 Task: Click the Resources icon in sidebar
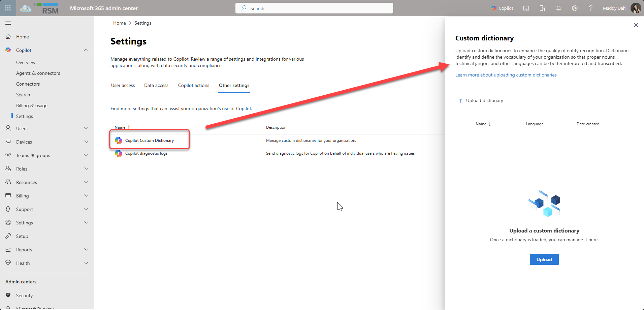(8, 182)
